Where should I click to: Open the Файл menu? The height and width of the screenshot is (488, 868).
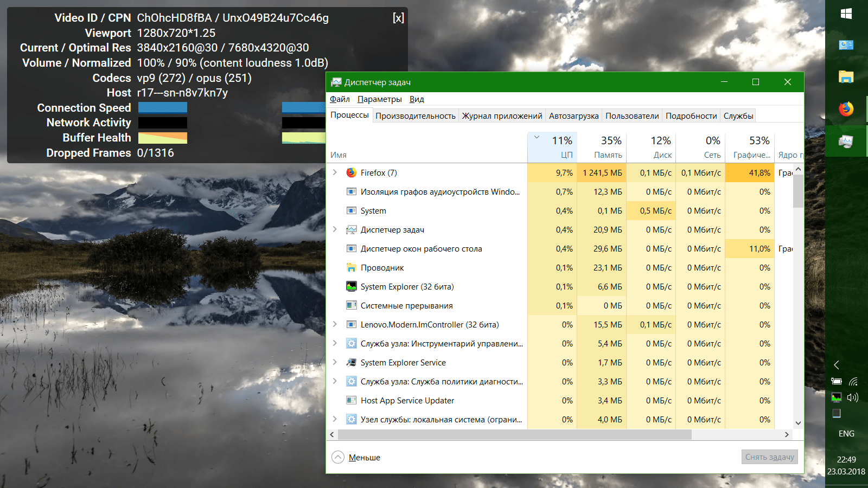340,99
